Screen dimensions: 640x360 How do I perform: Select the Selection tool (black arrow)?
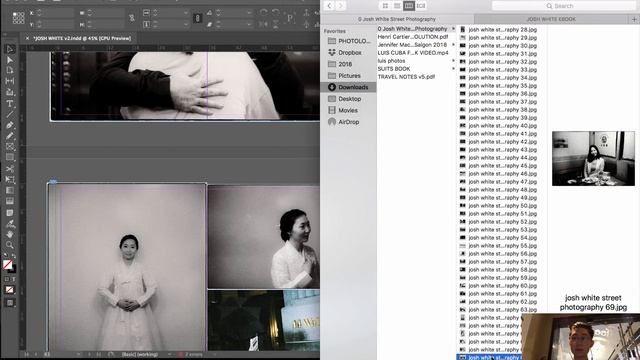10,49
